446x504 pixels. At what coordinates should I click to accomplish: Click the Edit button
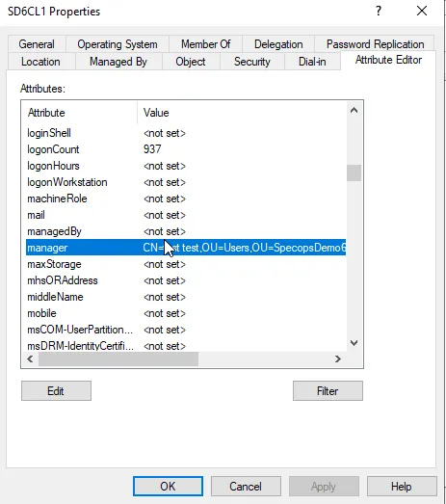click(56, 391)
